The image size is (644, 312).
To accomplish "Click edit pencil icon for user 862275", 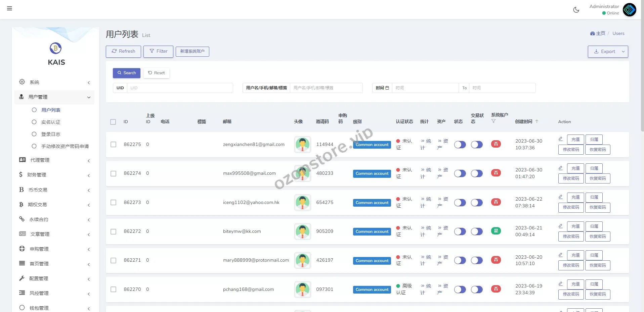I will (560, 139).
